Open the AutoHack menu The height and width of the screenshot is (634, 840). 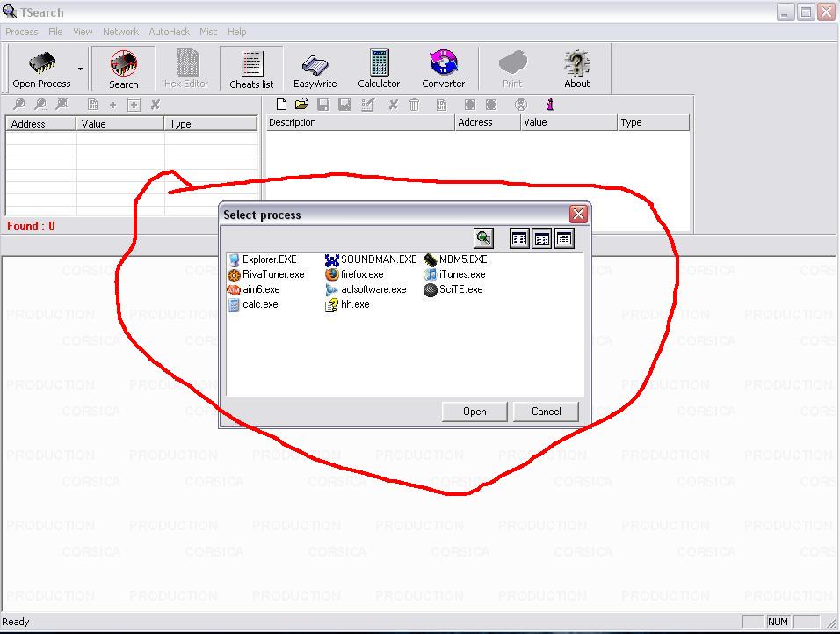[169, 32]
